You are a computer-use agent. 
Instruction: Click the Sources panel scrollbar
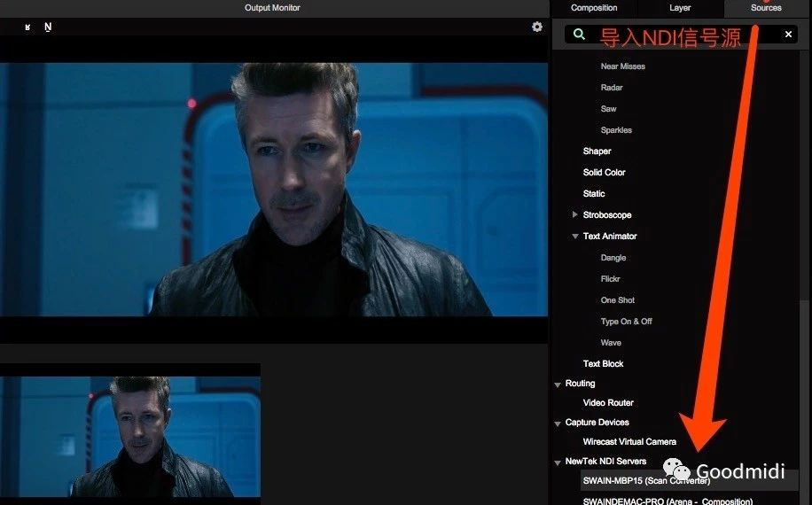804,404
